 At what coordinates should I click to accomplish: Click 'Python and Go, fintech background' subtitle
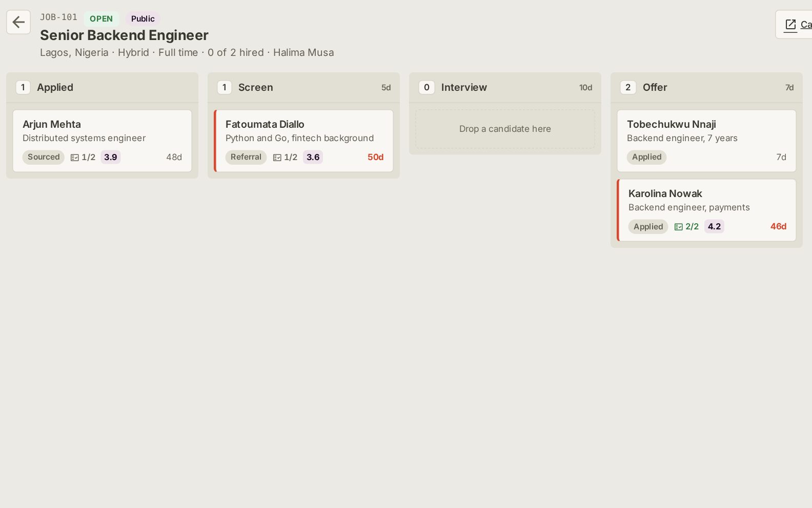pyautogui.click(x=300, y=138)
